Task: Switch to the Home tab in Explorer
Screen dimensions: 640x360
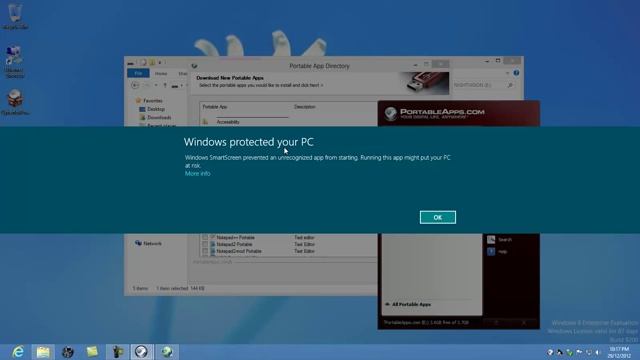Action: coord(161,73)
